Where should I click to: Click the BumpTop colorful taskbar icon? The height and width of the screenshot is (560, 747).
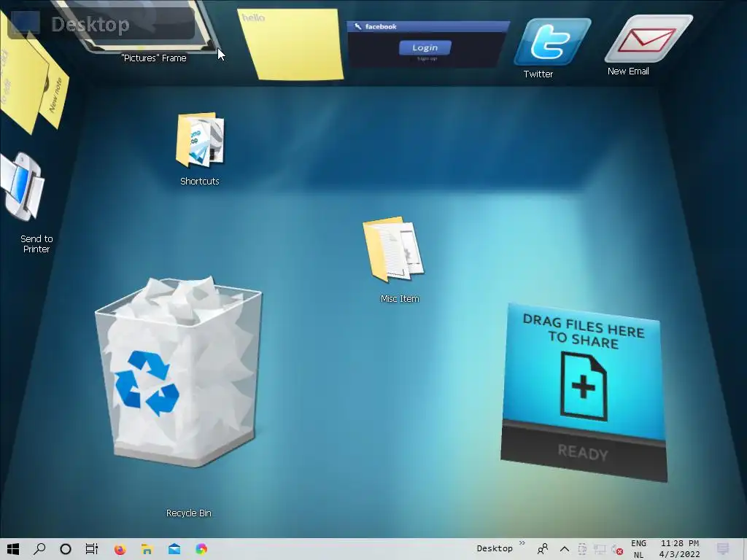click(201, 549)
